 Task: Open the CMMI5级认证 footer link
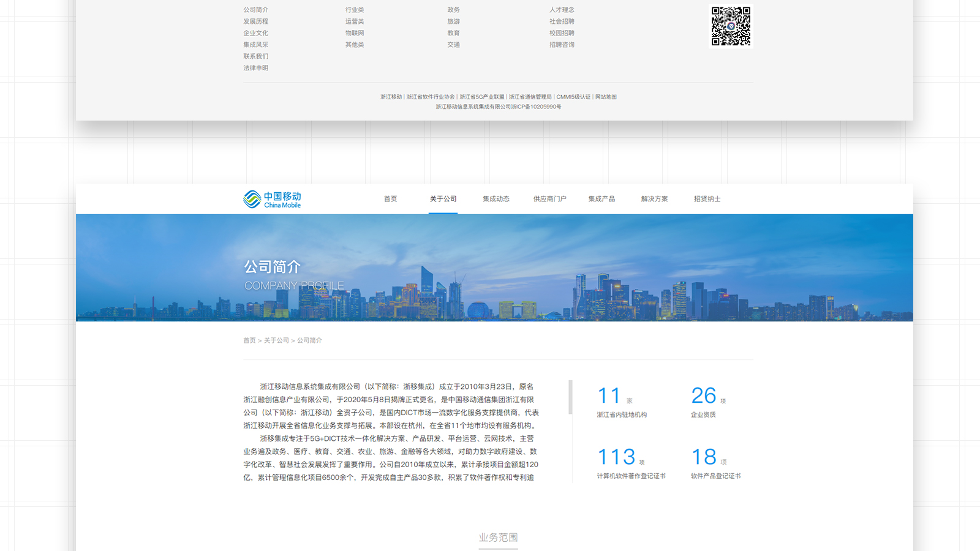click(573, 97)
